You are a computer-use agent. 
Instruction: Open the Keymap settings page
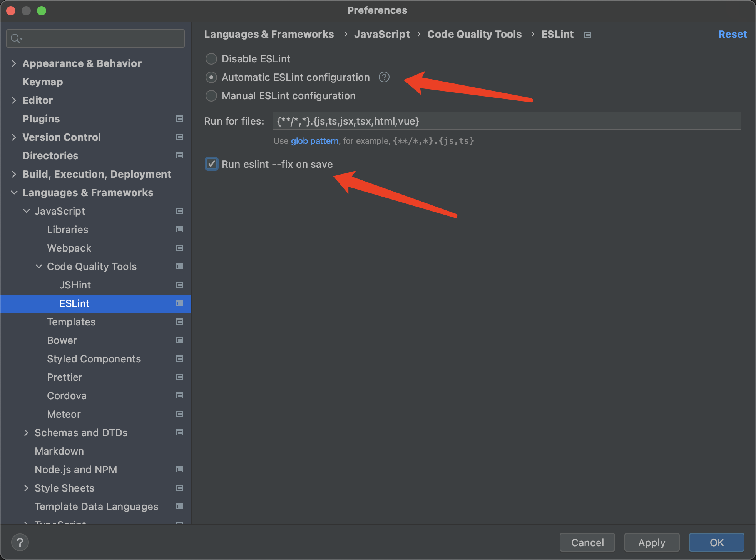point(43,82)
